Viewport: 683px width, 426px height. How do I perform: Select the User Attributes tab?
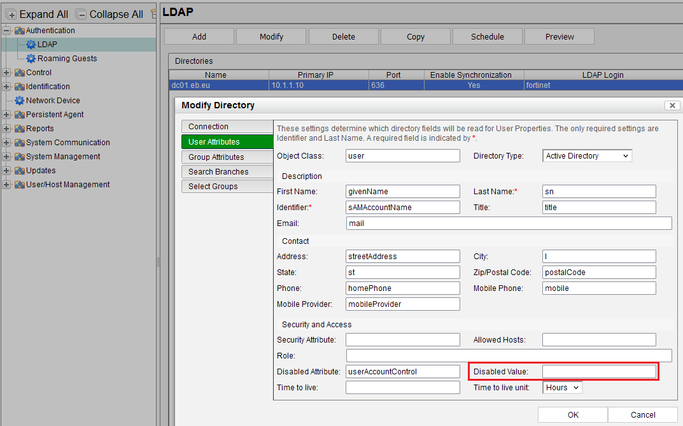(x=227, y=142)
